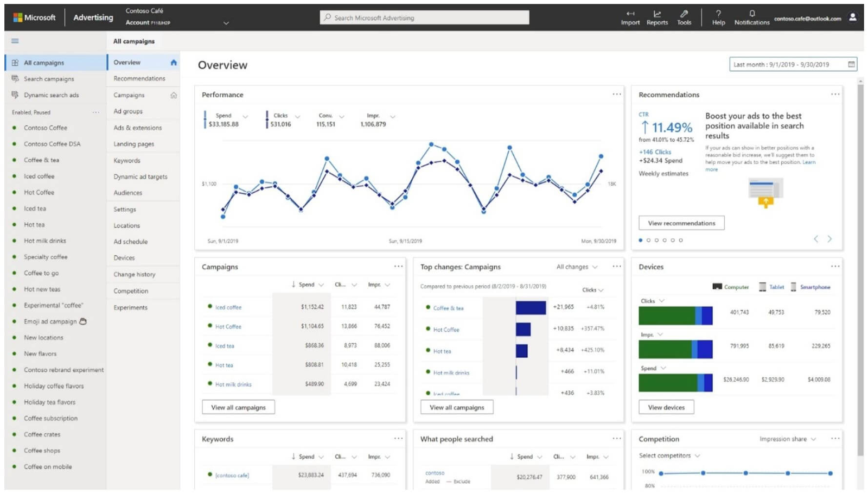The height and width of the screenshot is (493, 868).
Task: Open Top changes card more options ellipsis
Action: coord(617,266)
